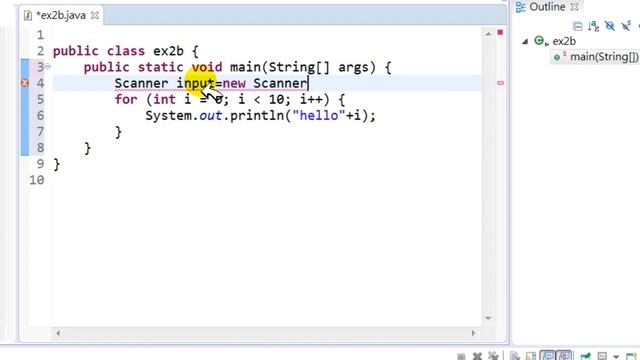Toggle Hide Fields in Outline
The height and width of the screenshot is (360, 640).
(x=610, y=27)
